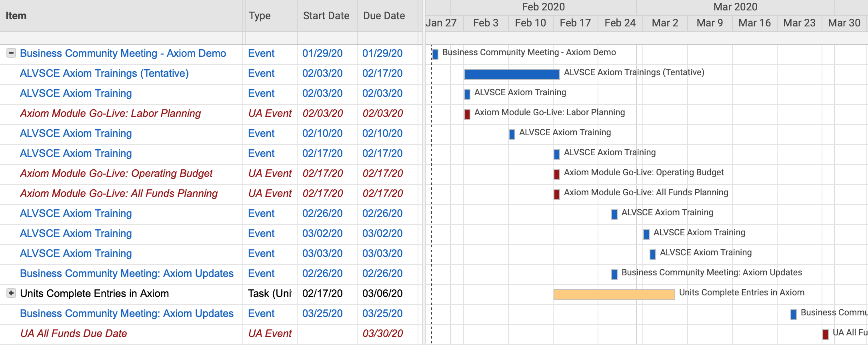The width and height of the screenshot is (868, 345).
Task: Select the Feb 24 week column header
Action: tap(620, 23)
